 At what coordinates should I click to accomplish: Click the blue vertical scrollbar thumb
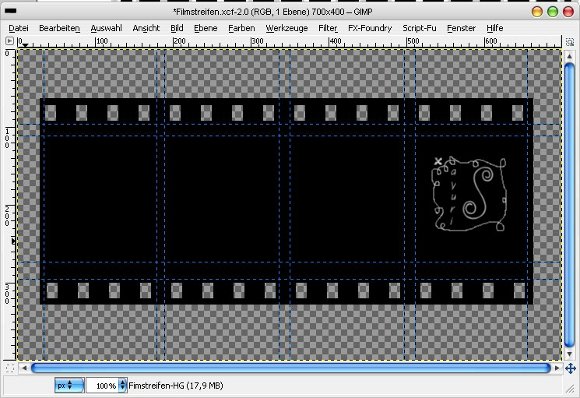[570, 205]
